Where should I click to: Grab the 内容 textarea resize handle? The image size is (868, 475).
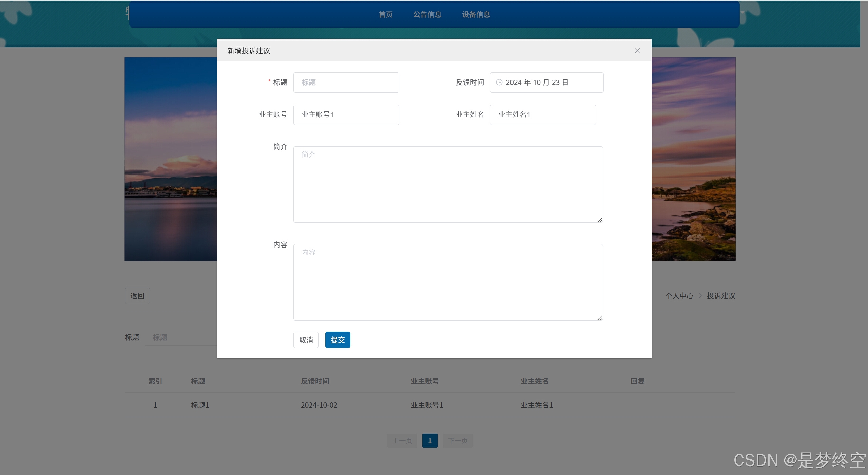coord(600,318)
